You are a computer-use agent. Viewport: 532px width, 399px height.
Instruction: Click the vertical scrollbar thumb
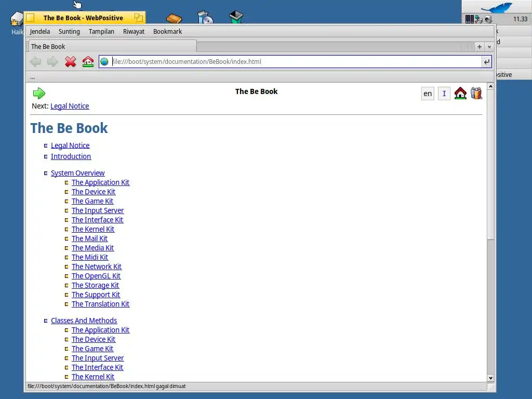(490, 165)
